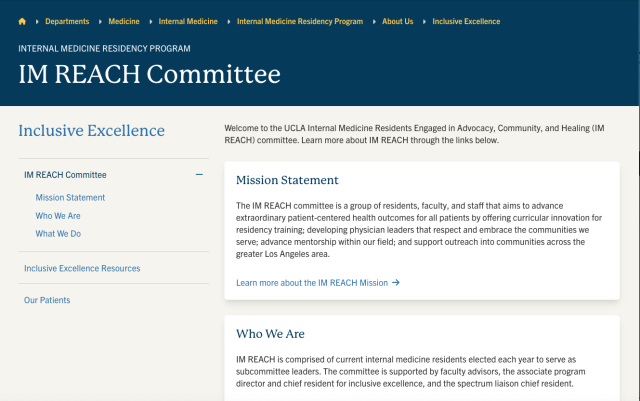640x401 pixels.
Task: Click the welcome paragraph starting 'Welcome to the UCLA'
Action: tap(414, 134)
